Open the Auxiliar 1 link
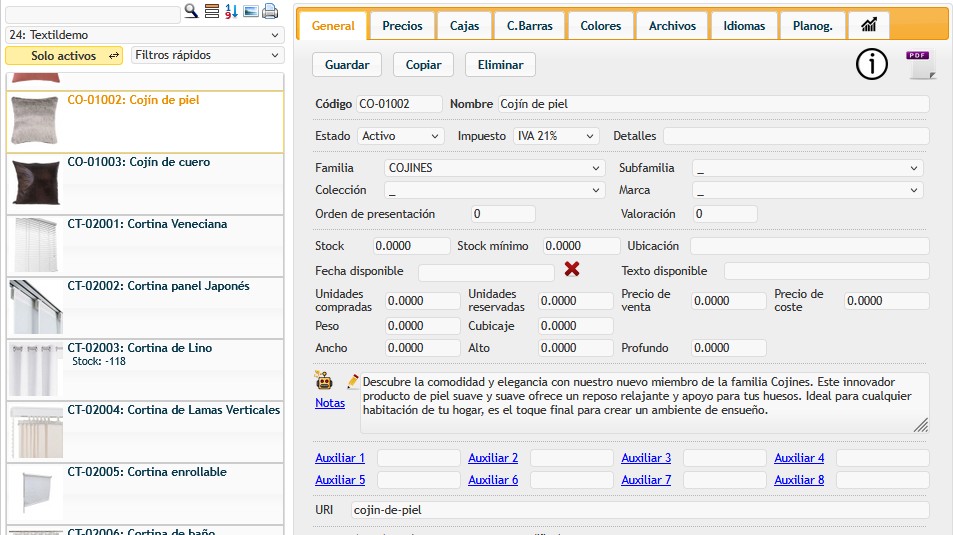Screen dimensions: 953x535 [340, 458]
